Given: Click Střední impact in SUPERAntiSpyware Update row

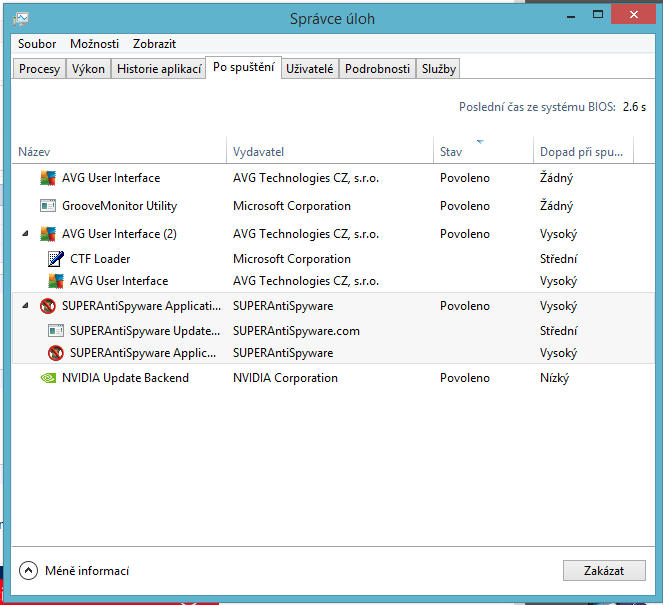Looking at the screenshot, I should [x=558, y=331].
